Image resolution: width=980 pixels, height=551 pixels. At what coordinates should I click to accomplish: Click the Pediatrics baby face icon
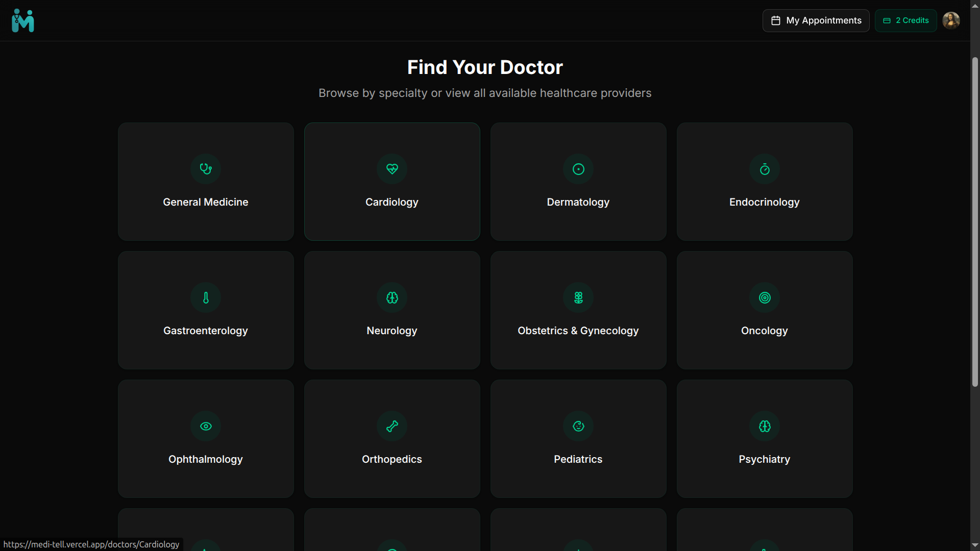(x=578, y=426)
